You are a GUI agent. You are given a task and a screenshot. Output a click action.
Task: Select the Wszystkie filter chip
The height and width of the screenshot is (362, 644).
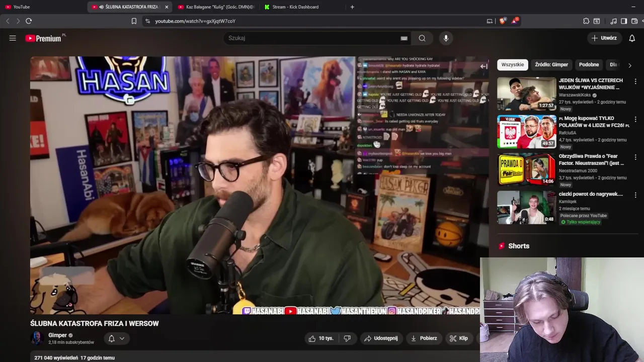pos(513,65)
